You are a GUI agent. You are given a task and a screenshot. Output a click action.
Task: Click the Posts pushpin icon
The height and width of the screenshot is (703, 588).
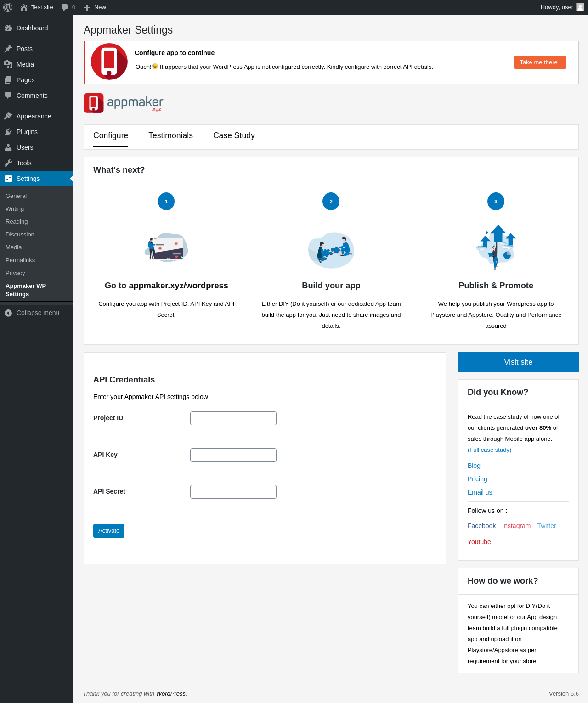pyautogui.click(x=8, y=49)
